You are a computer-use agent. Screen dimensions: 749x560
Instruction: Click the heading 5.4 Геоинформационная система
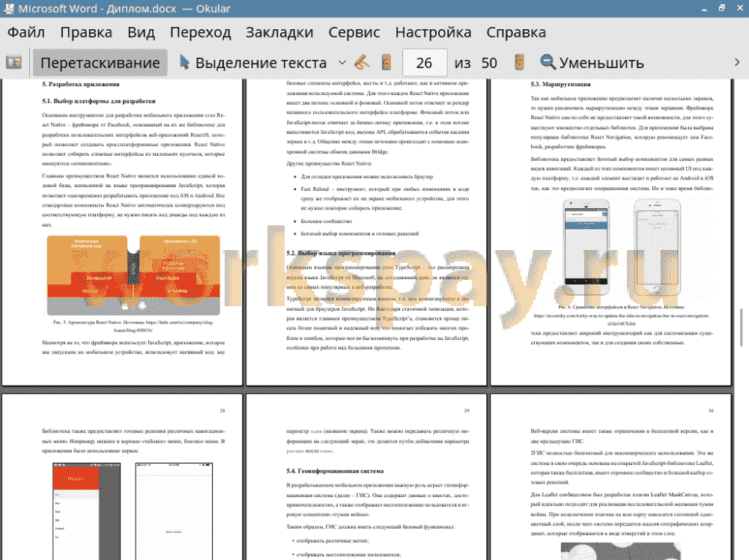point(335,471)
